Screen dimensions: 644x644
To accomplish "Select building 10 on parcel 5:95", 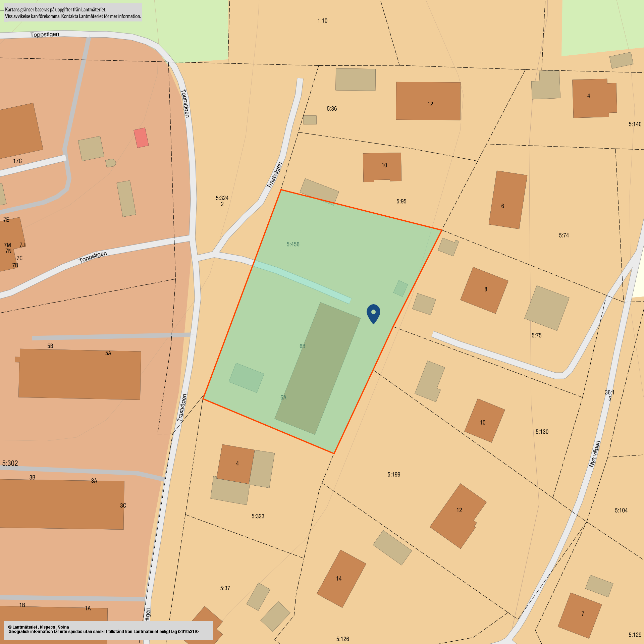I will click(x=382, y=167).
